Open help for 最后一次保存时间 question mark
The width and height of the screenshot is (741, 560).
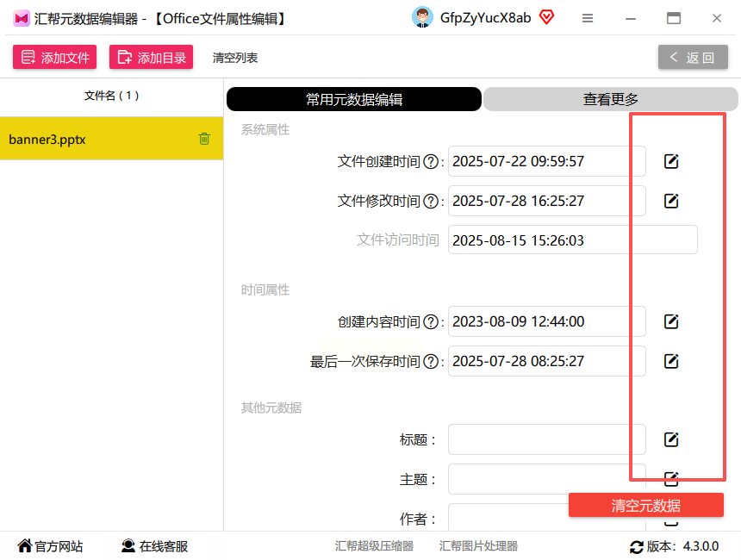point(431,362)
